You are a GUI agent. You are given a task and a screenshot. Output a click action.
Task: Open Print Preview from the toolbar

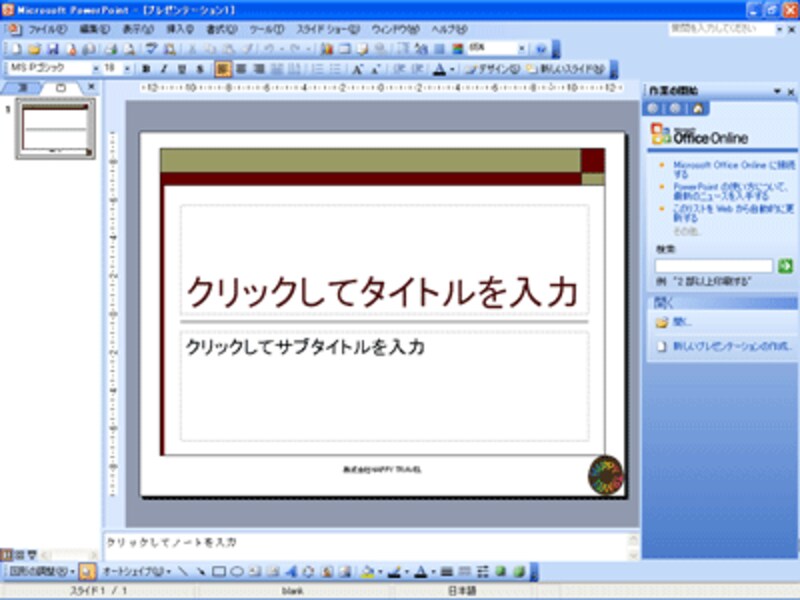point(129,49)
